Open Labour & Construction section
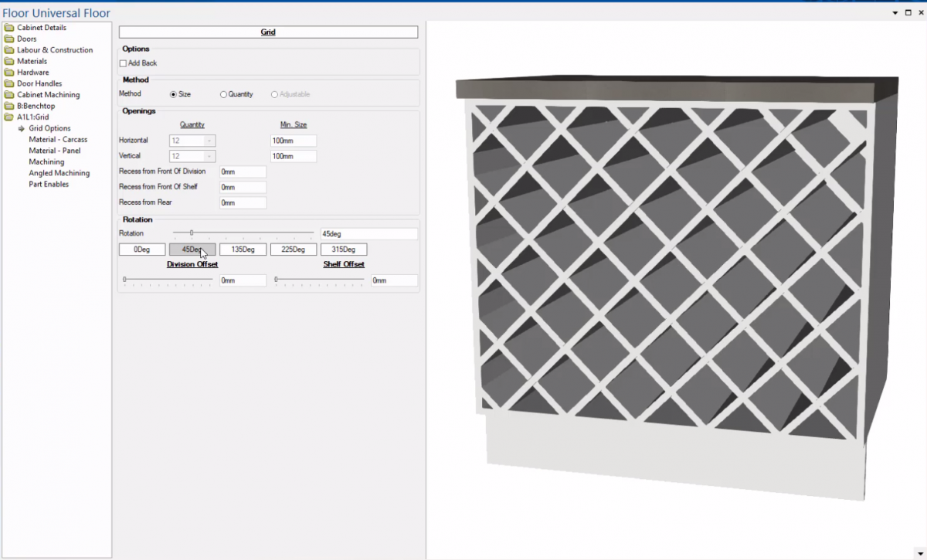The height and width of the screenshot is (560, 927). tap(55, 50)
